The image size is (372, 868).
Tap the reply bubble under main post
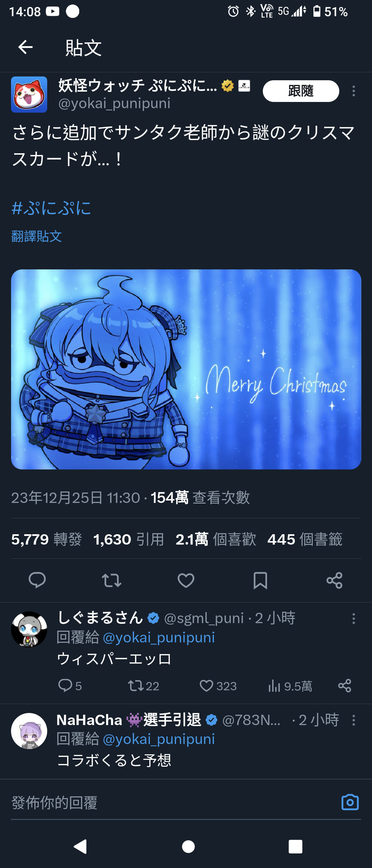pos(37,580)
